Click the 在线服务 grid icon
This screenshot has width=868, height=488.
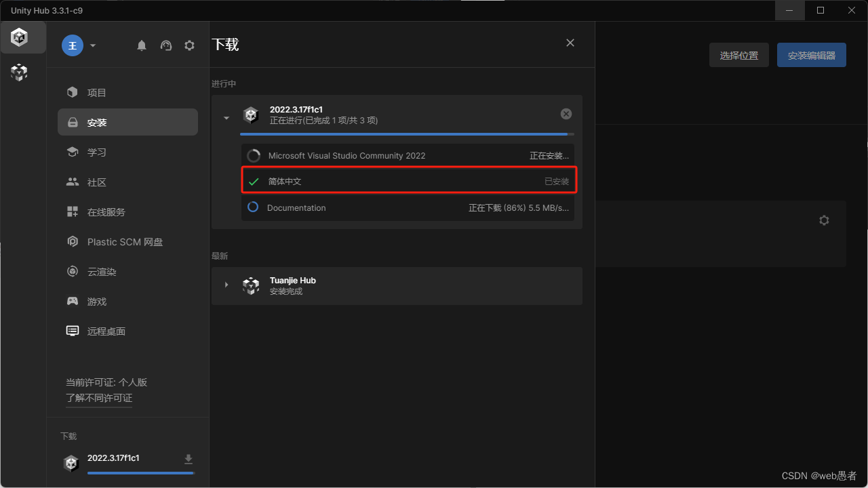click(x=73, y=211)
